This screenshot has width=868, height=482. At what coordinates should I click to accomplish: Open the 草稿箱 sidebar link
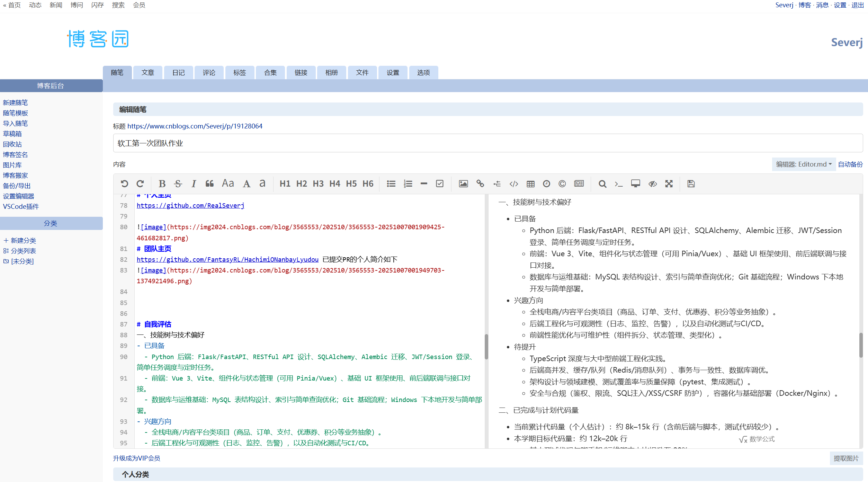[12, 134]
